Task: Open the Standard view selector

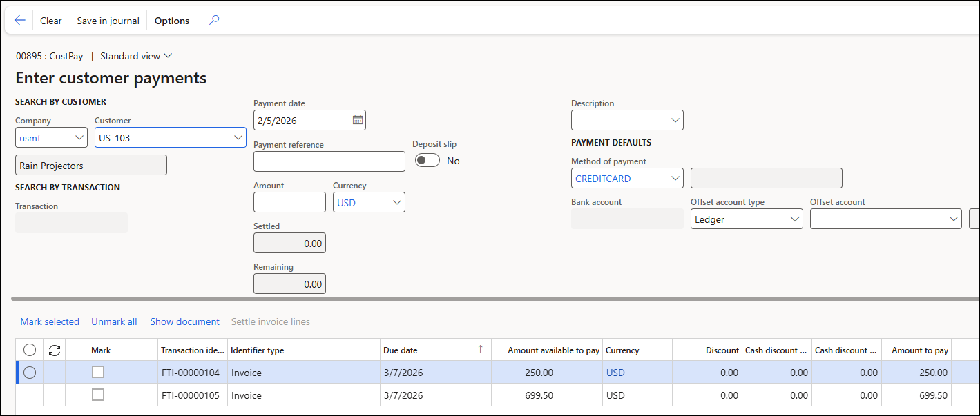Action: click(136, 56)
